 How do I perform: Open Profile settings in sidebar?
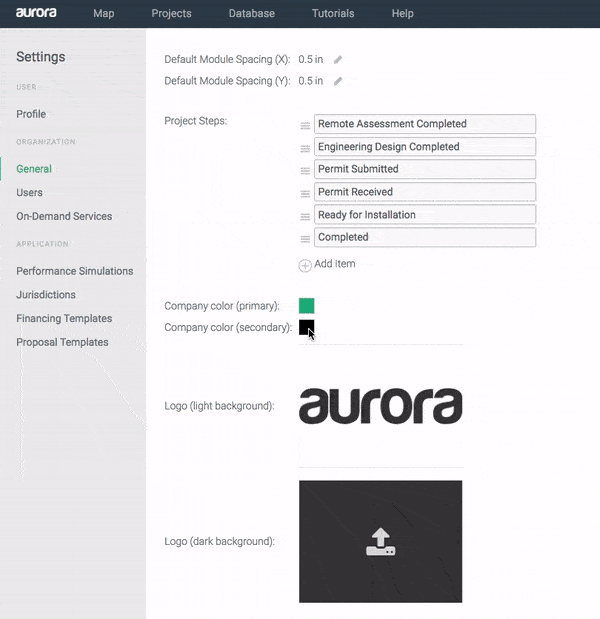(31, 114)
